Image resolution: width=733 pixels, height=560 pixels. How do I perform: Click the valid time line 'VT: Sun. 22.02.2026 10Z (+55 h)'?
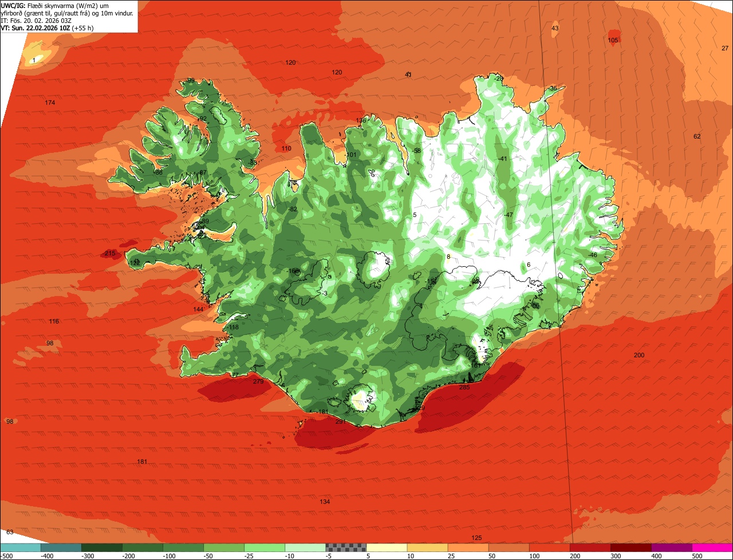tap(48, 27)
